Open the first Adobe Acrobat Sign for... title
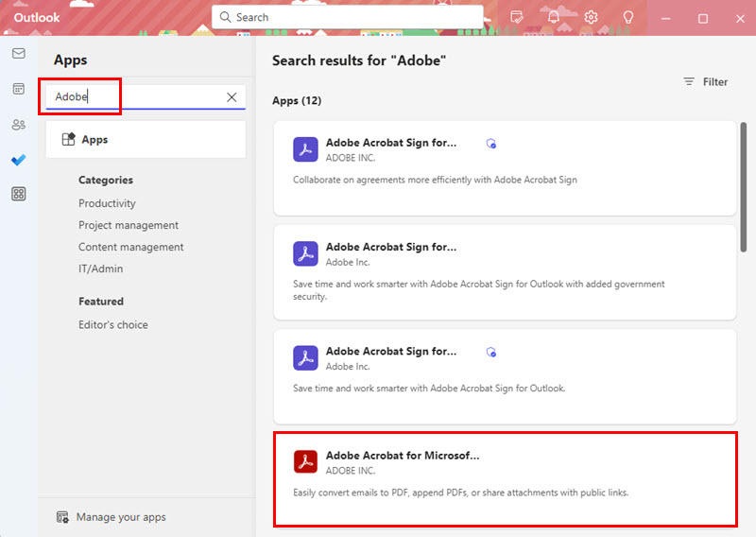Image resolution: width=756 pixels, height=537 pixels. [x=391, y=143]
